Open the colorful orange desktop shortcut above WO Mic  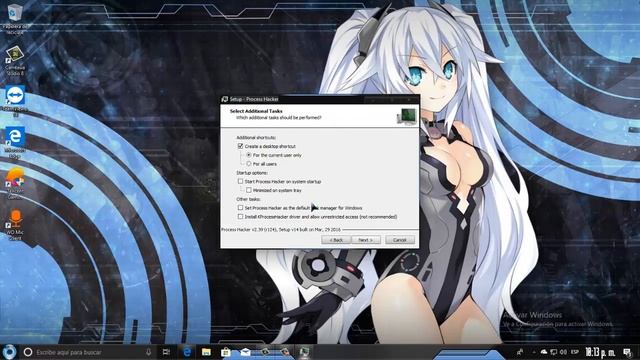coord(15,183)
